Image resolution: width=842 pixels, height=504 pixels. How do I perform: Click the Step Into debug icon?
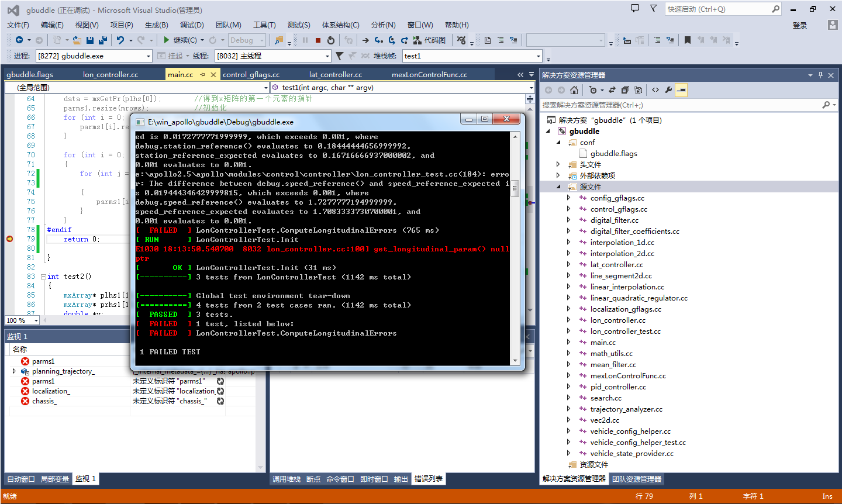click(x=377, y=40)
